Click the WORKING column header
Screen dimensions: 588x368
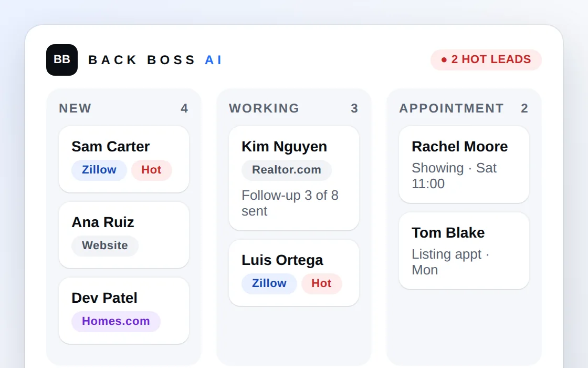(x=264, y=108)
